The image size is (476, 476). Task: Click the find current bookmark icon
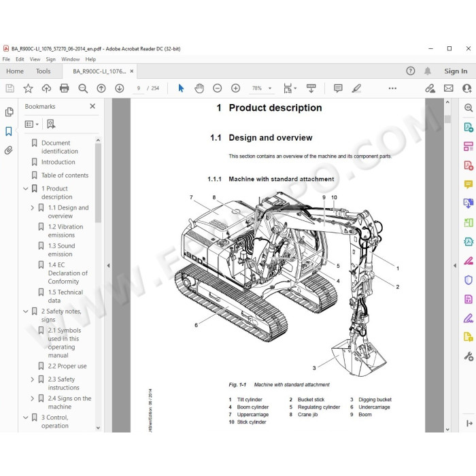pos(51,124)
